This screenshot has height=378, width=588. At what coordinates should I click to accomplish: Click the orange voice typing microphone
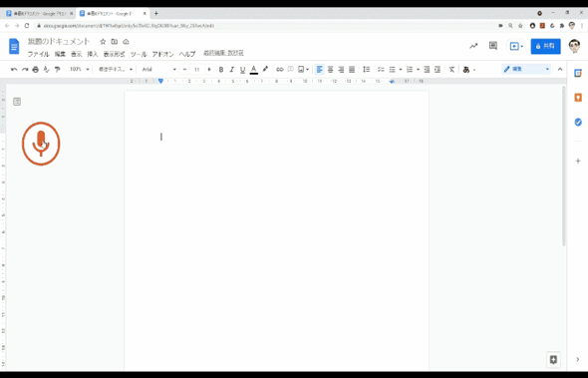coord(41,144)
